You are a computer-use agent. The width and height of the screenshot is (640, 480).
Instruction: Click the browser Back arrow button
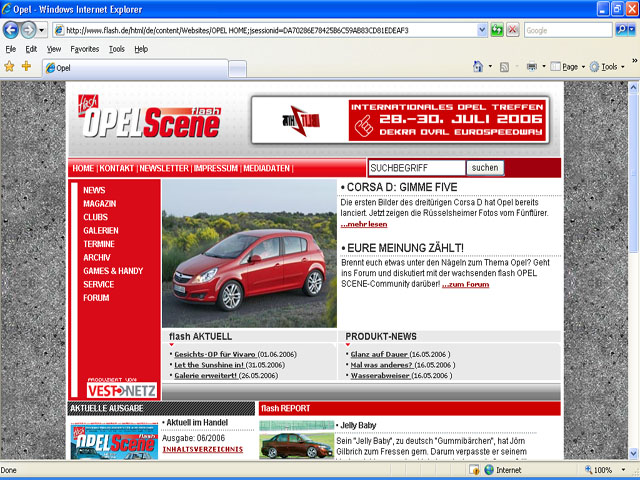[11, 30]
